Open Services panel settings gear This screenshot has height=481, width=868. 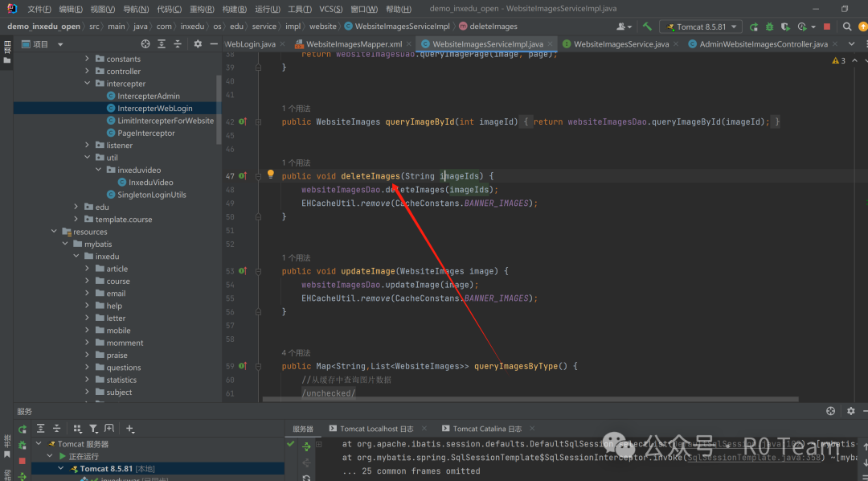click(851, 411)
